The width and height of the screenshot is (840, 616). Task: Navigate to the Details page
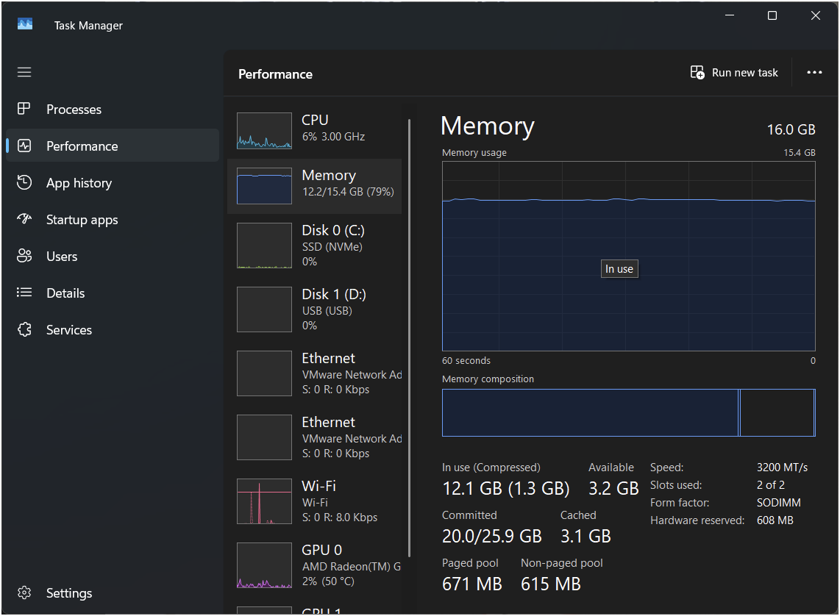113,293
